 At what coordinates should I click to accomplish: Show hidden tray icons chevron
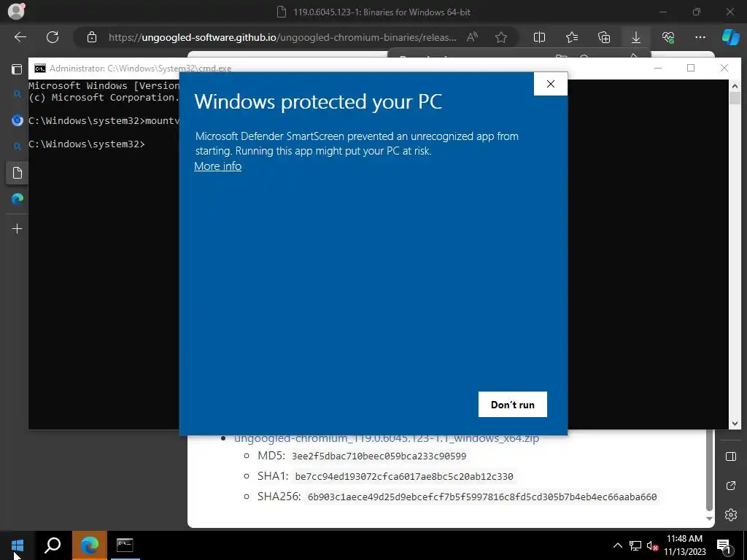[617, 545]
